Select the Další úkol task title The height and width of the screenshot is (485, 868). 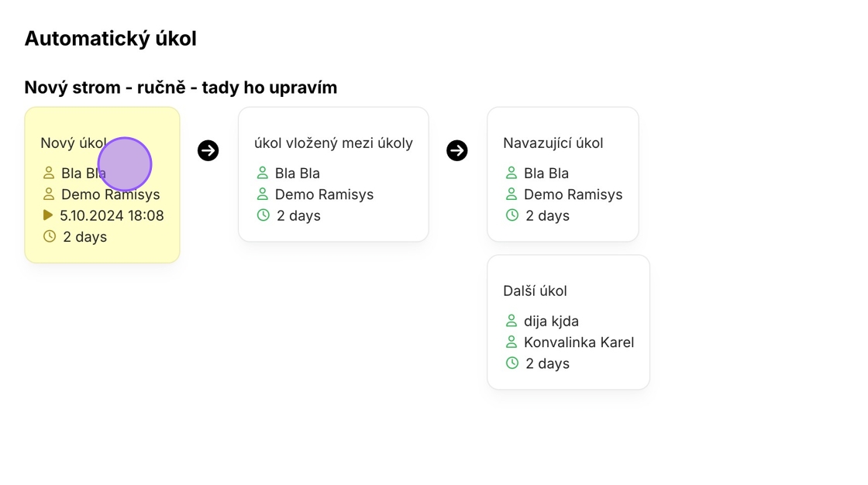tap(535, 291)
